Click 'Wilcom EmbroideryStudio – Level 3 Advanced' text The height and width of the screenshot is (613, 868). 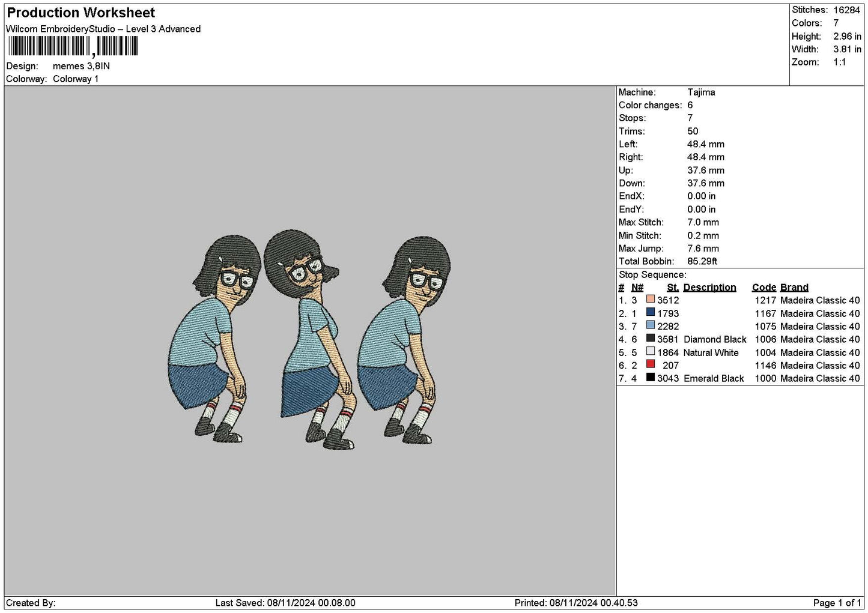(x=103, y=29)
